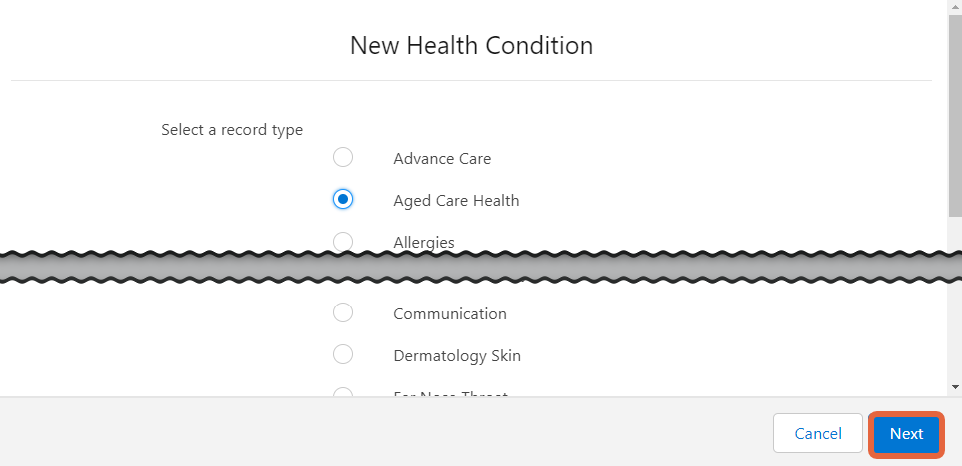Click the Dermatology Skin label text
The width and height of the screenshot is (962, 466).
click(x=457, y=355)
